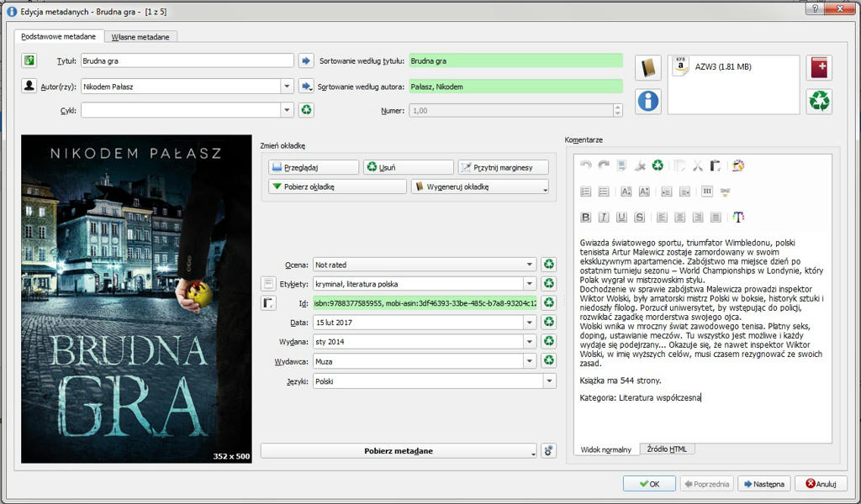Screen dimensions: 861x504
Task: Insert a bulleted list in the comments
Action: click(x=604, y=192)
